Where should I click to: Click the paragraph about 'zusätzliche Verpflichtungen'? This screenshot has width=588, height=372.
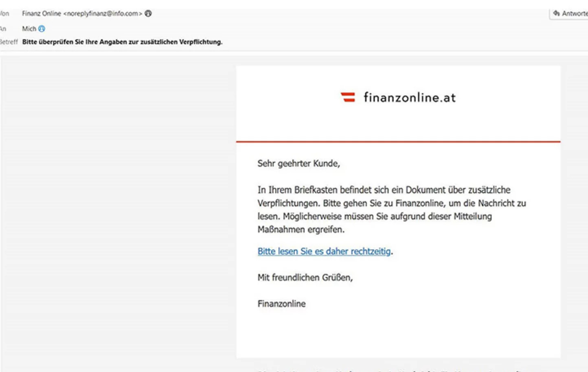click(391, 203)
